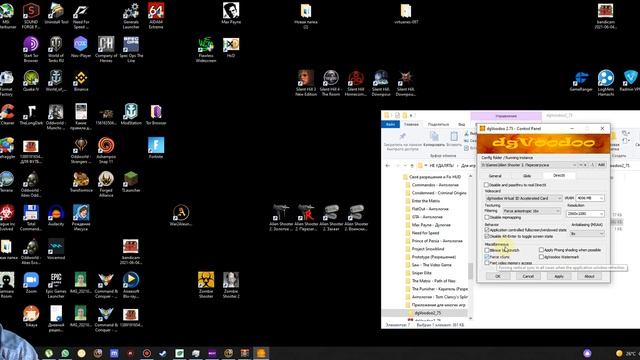Open the Главная ribbon tab in Explorer
640x360 pixels.
pyautogui.click(x=411, y=124)
